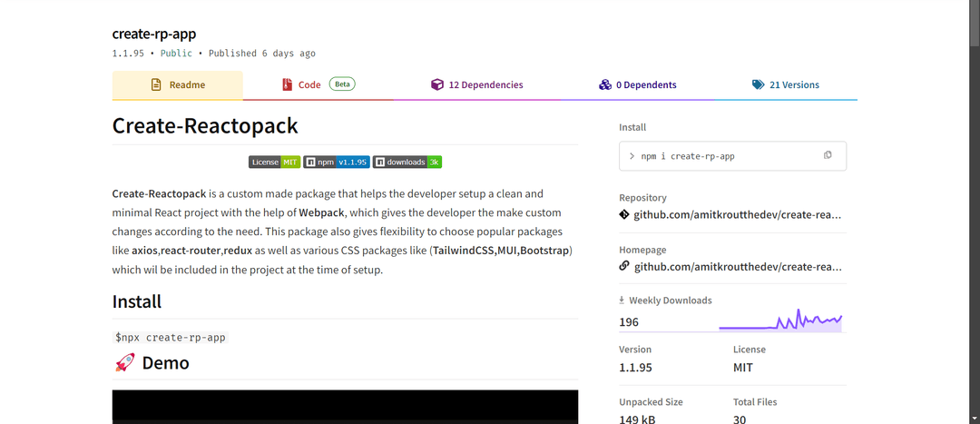This screenshot has height=424, width=980.
Task: Open the downloads 3k badge
Action: pos(407,162)
